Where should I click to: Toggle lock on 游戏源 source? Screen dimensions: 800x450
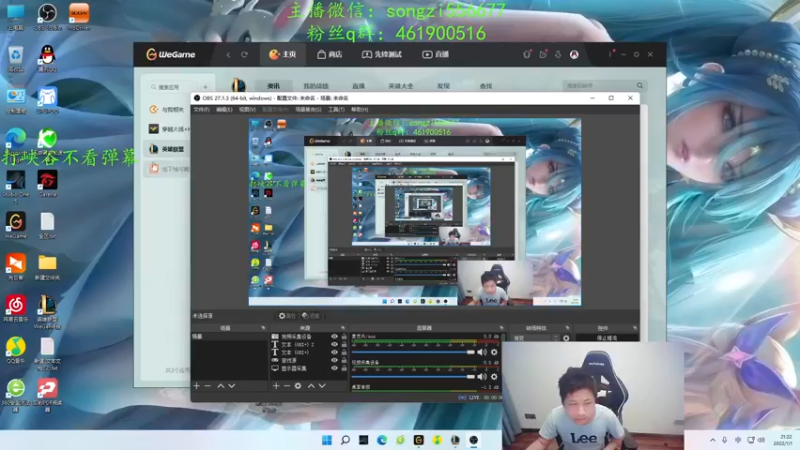[x=344, y=360]
